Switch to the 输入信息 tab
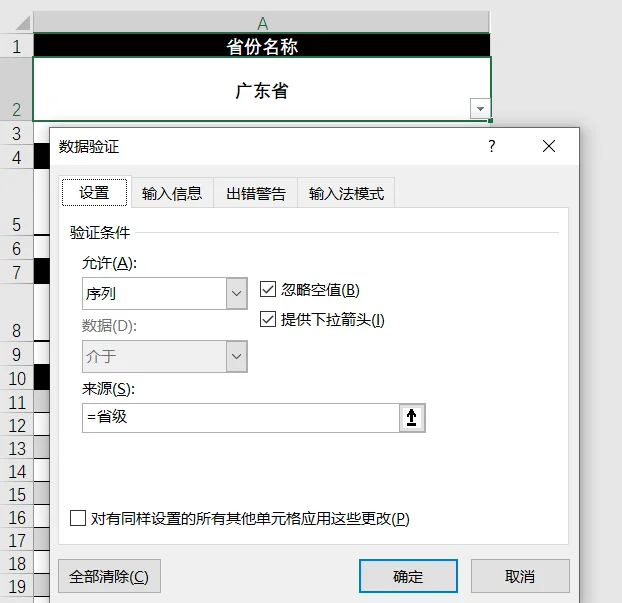This screenshot has height=603, width=622. (x=172, y=193)
